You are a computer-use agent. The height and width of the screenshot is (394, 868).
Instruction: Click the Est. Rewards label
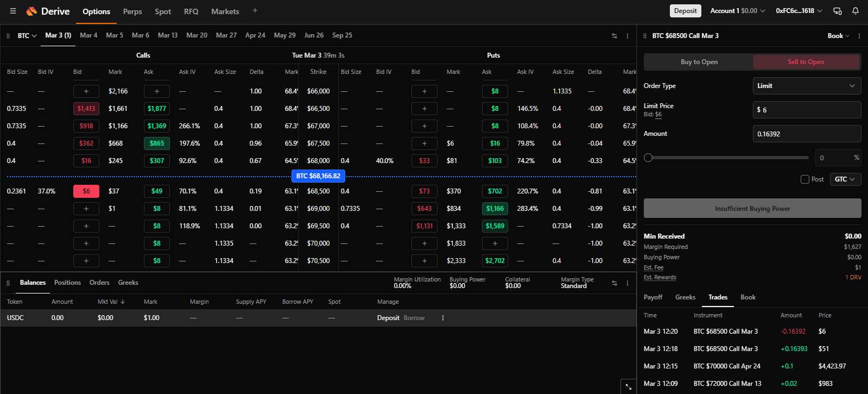[660, 277]
